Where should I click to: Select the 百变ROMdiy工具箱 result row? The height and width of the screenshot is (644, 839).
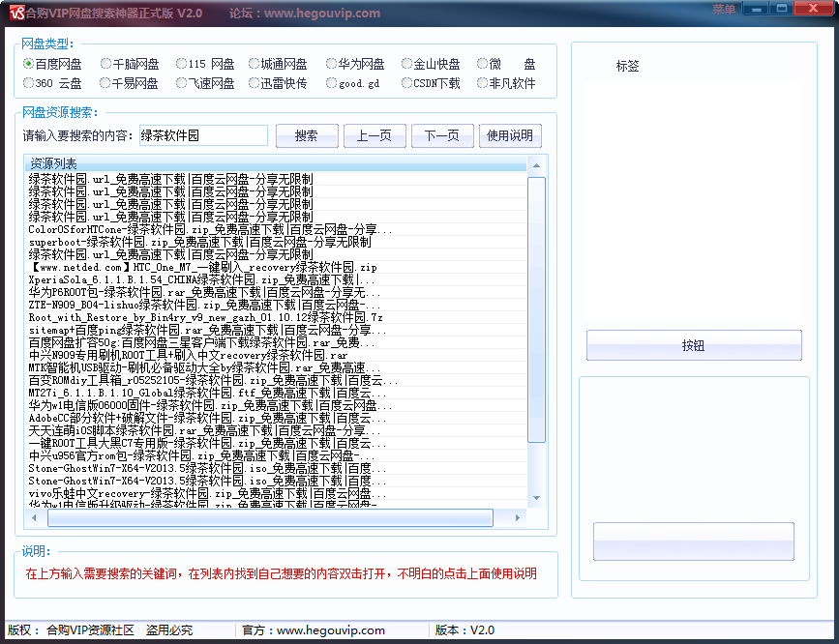pyautogui.click(x=276, y=380)
